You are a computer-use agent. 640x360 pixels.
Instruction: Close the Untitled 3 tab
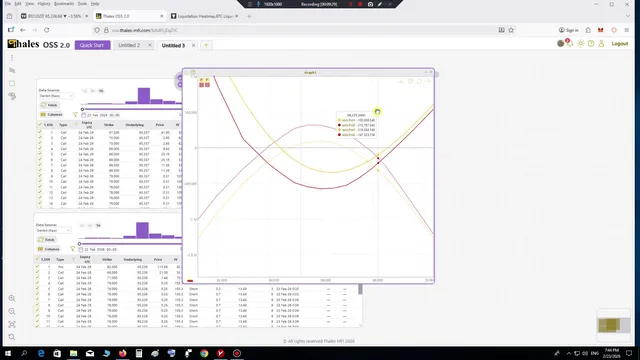click(193, 45)
